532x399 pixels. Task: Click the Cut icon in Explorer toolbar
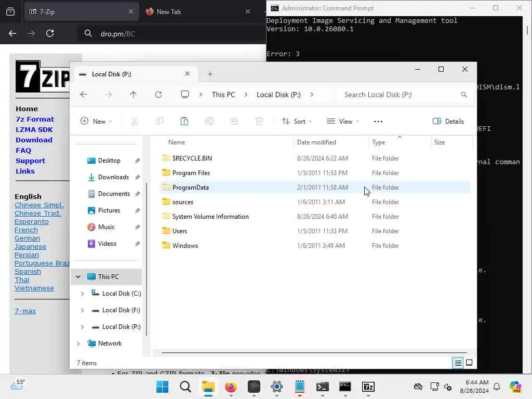[x=135, y=121]
